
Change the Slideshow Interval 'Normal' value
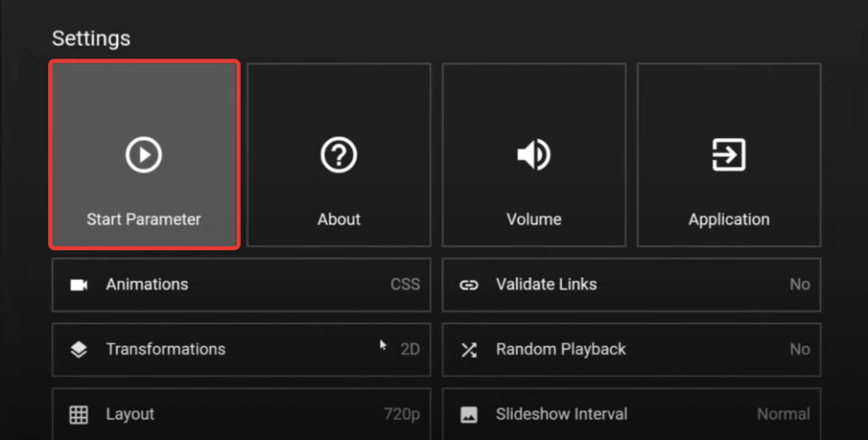[782, 415]
